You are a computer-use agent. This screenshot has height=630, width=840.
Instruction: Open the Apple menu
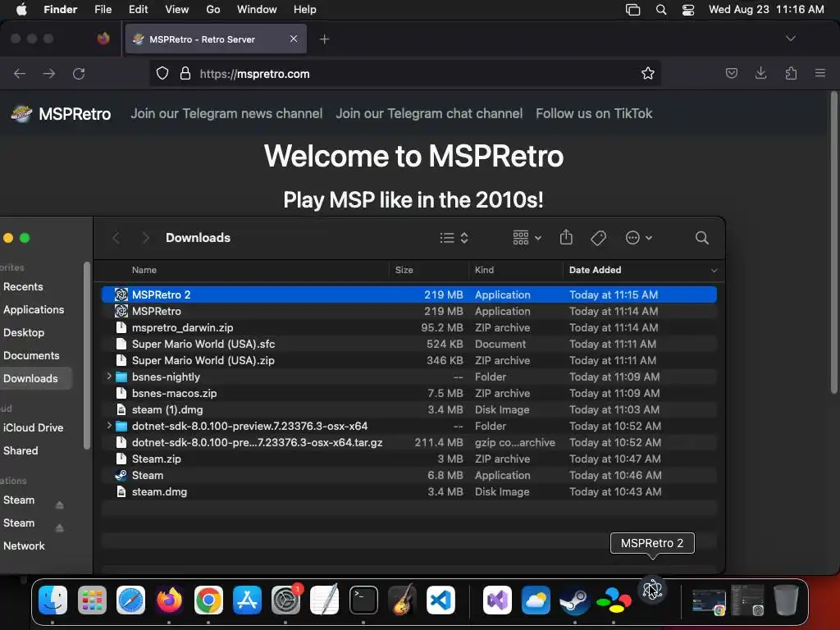21,10
